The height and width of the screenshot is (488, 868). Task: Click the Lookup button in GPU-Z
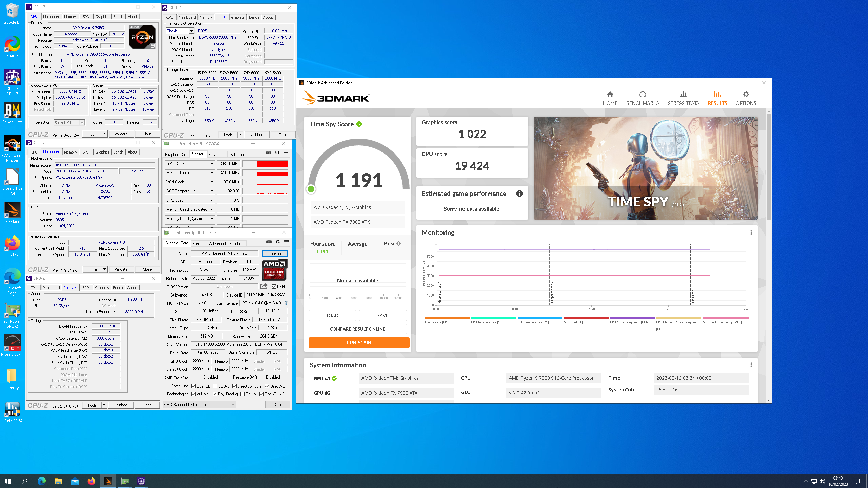[274, 253]
